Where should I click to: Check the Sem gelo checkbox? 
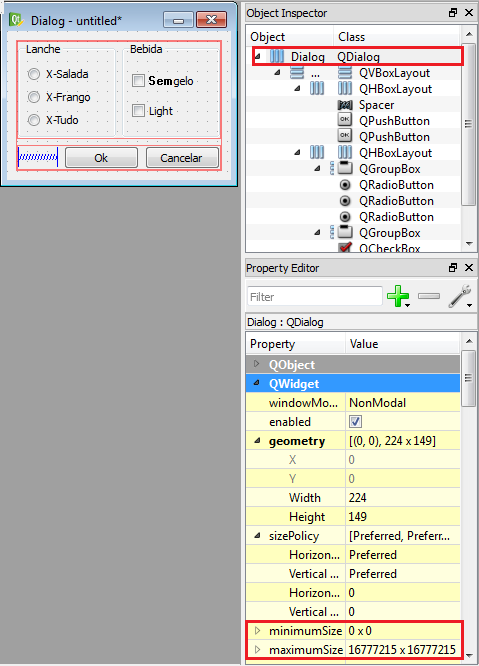(138, 80)
